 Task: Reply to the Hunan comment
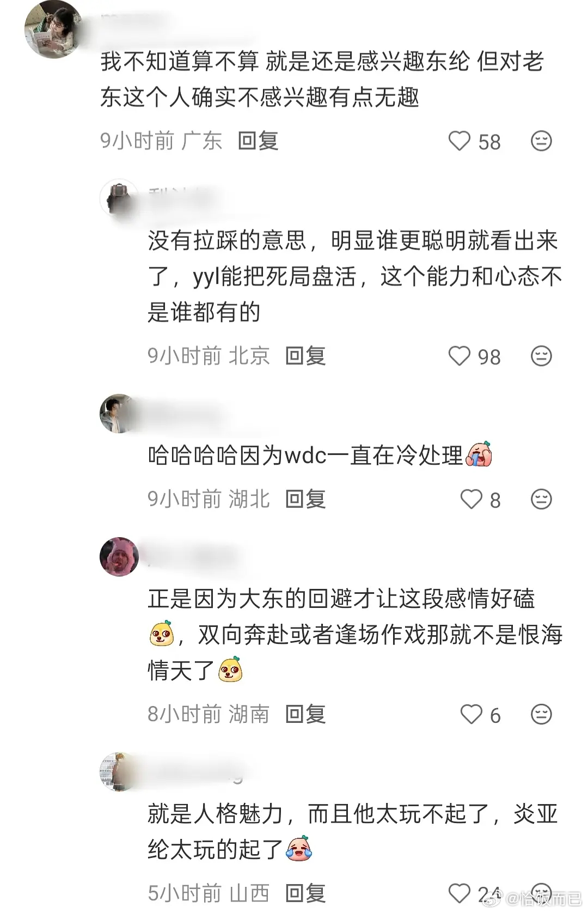pyautogui.click(x=305, y=714)
